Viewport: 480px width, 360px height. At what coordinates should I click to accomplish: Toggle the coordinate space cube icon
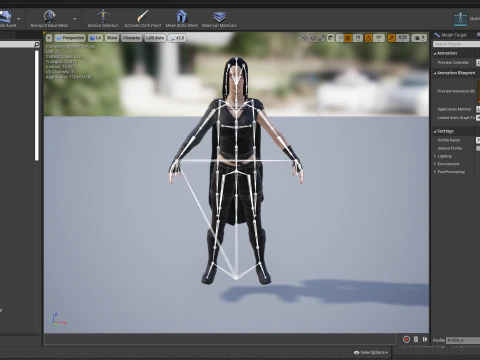[x=330, y=38]
